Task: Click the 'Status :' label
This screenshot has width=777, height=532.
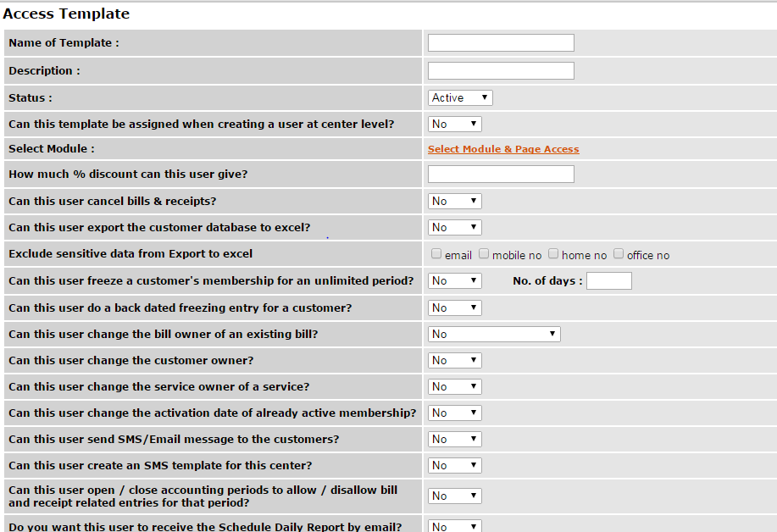Action: 31,97
